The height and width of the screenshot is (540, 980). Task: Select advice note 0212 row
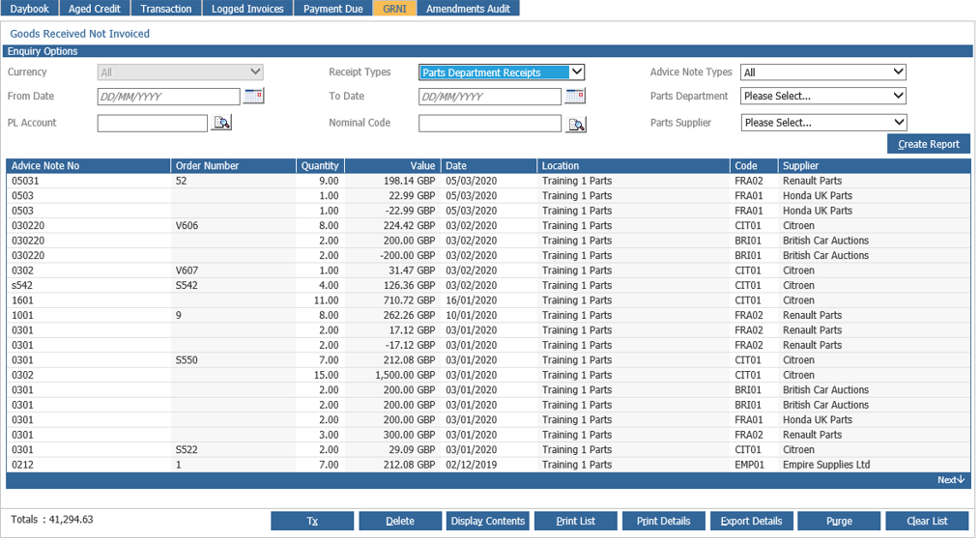point(488,465)
